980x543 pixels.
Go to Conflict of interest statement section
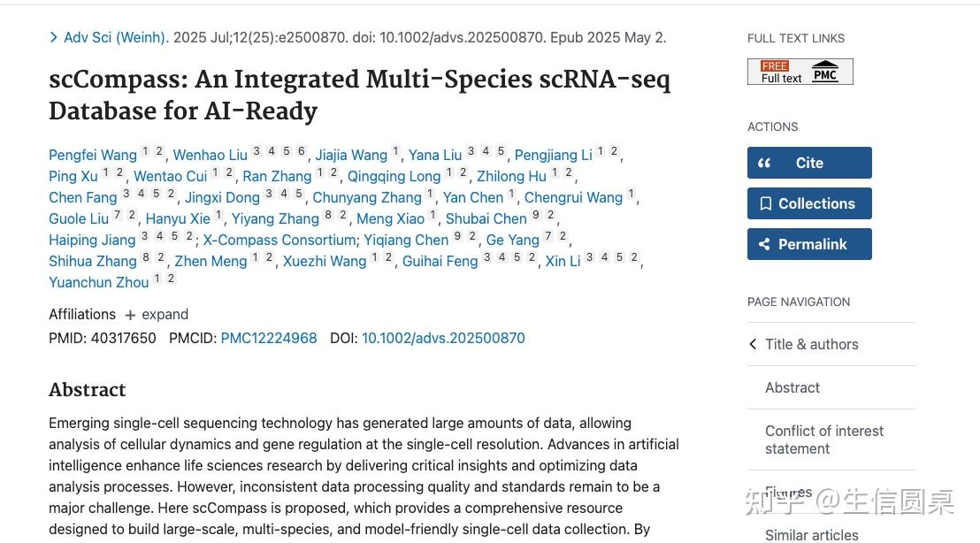(823, 440)
